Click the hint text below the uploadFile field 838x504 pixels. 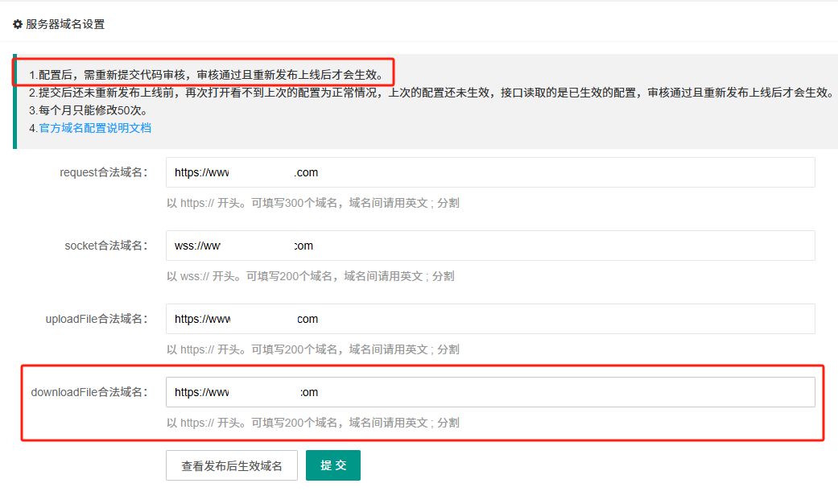tap(313, 349)
